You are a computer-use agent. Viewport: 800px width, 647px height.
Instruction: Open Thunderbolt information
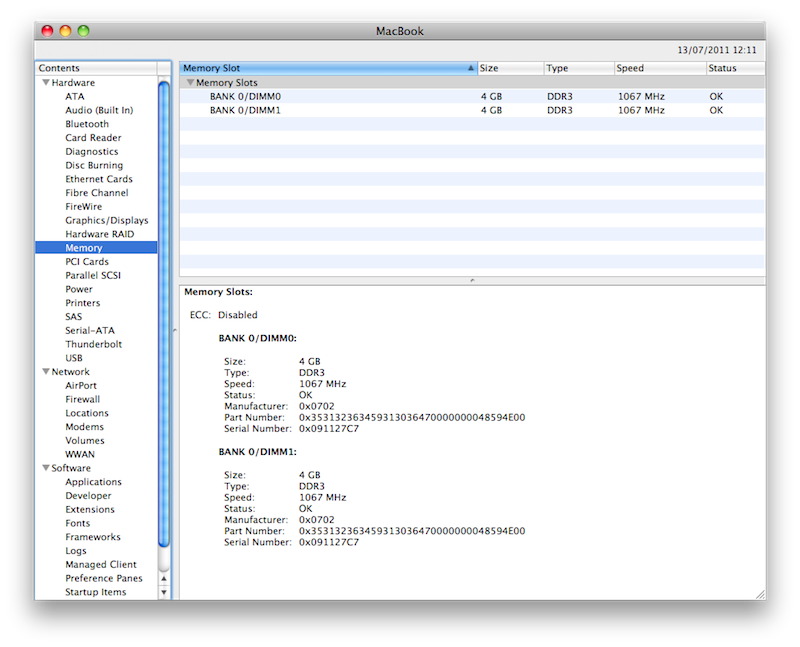coord(93,344)
